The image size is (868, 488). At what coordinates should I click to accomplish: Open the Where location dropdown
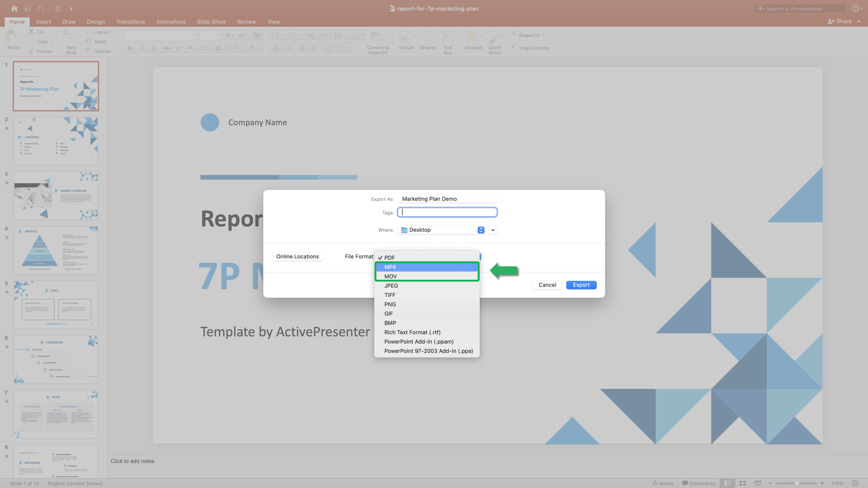pos(442,230)
